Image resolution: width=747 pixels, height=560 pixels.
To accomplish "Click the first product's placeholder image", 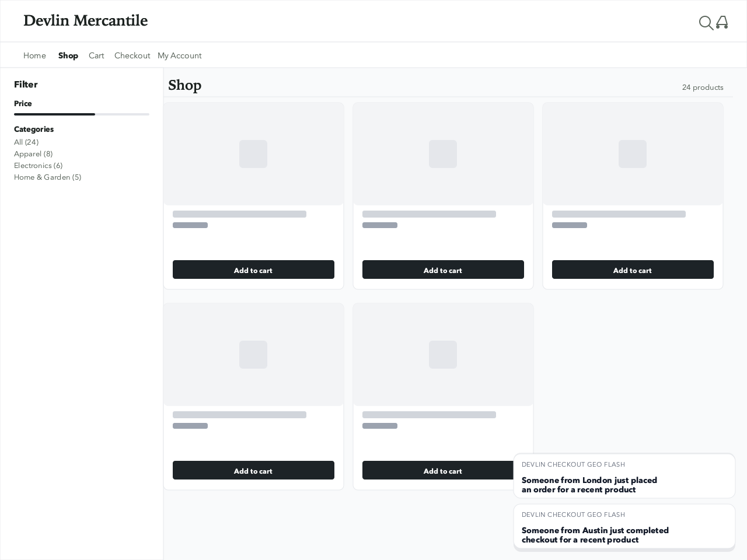I will 253,154.
